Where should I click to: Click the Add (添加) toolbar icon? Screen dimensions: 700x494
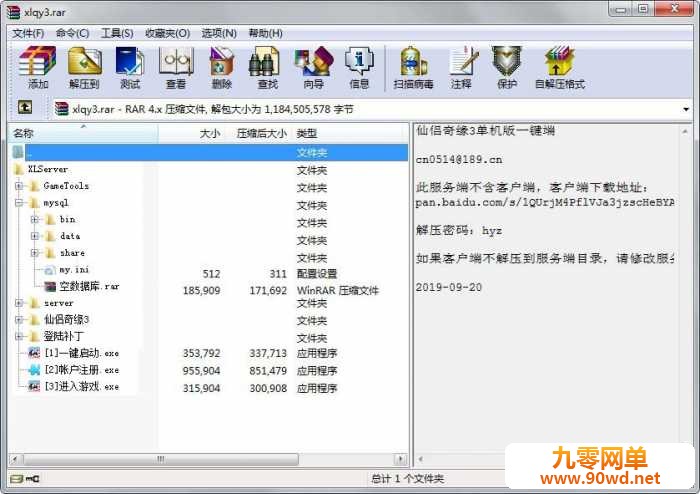(x=38, y=67)
